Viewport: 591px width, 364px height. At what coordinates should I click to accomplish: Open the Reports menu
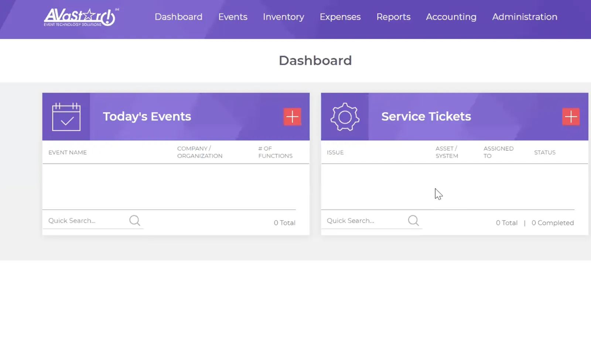[x=393, y=17]
